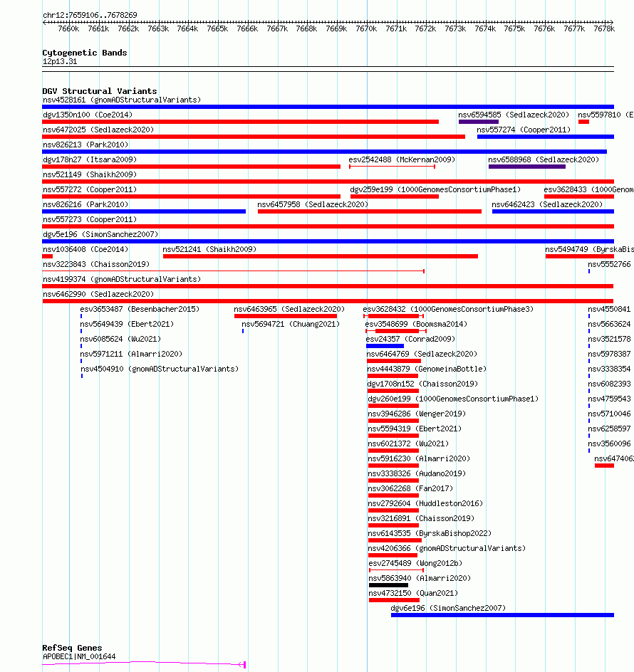Click the dgv1708n152 (Chaisson2019) label

pos(422,384)
